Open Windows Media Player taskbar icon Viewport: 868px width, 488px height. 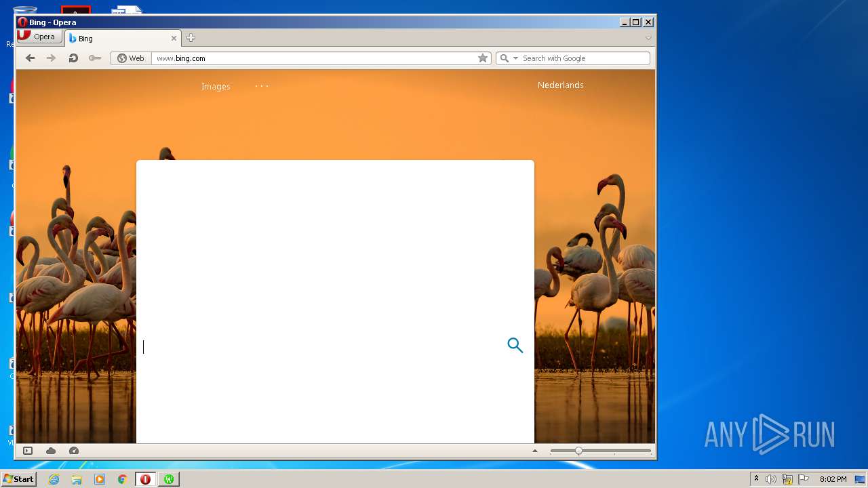point(100,479)
